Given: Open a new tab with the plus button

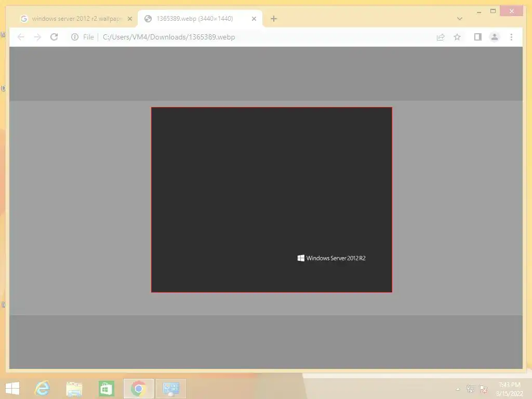Looking at the screenshot, I should pyautogui.click(x=274, y=19).
